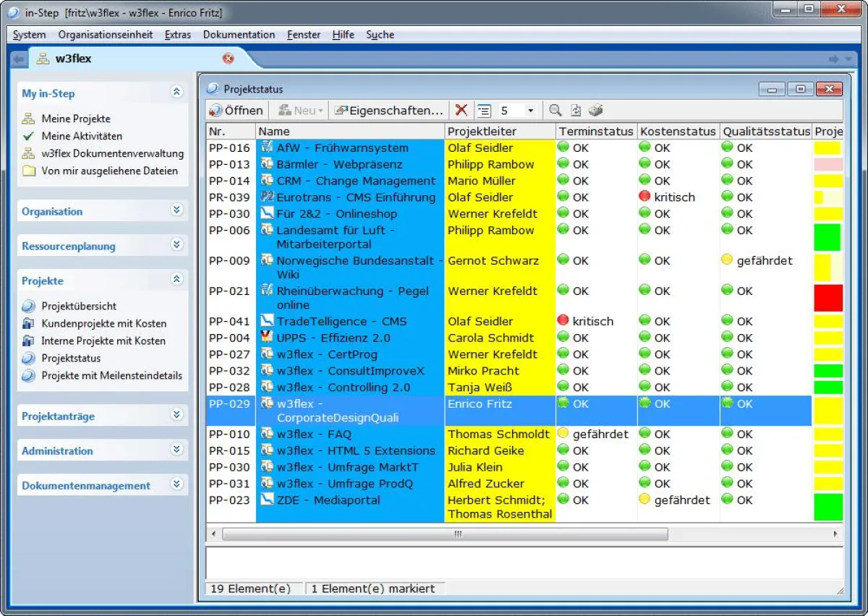
Task: Click the magnifier search icon in toolbar
Action: click(555, 111)
